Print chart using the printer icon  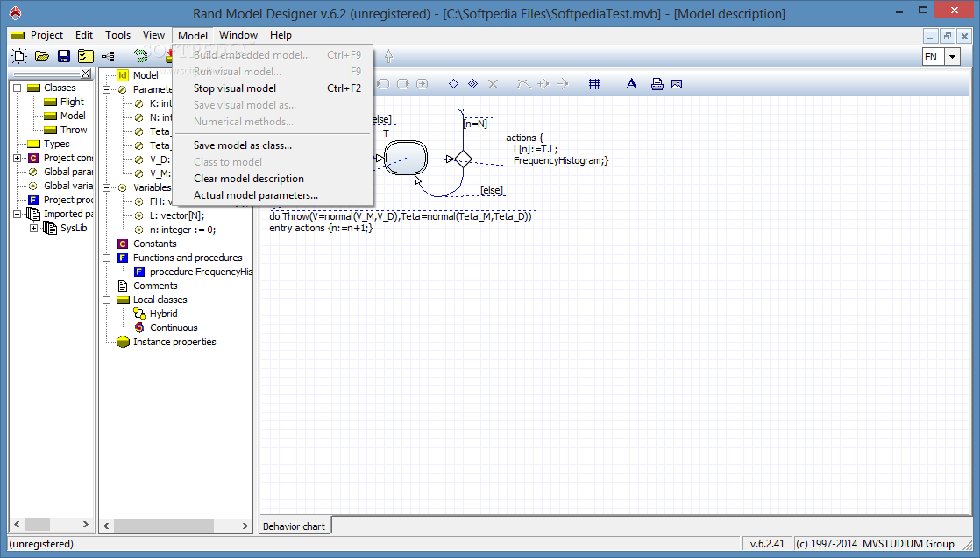tap(657, 84)
